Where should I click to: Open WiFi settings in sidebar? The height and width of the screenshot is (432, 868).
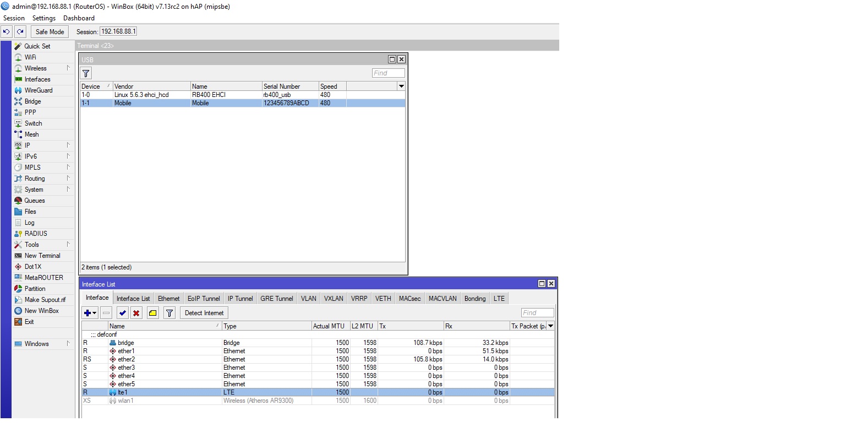point(43,57)
